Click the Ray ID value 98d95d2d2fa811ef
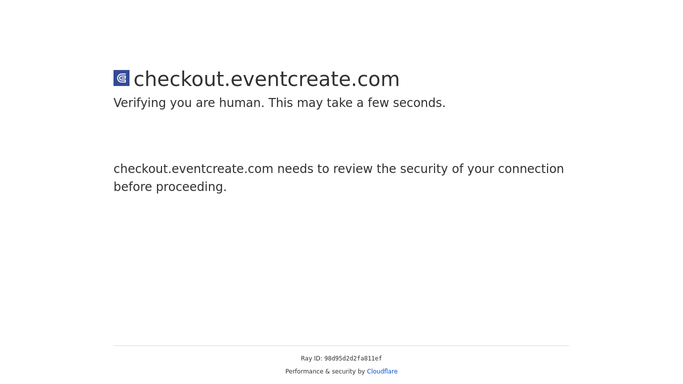The width and height of the screenshot is (683, 384). 353,358
